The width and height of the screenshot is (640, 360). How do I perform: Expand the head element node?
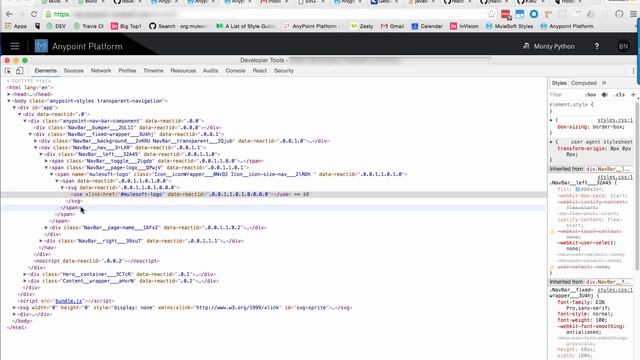pos(9,94)
